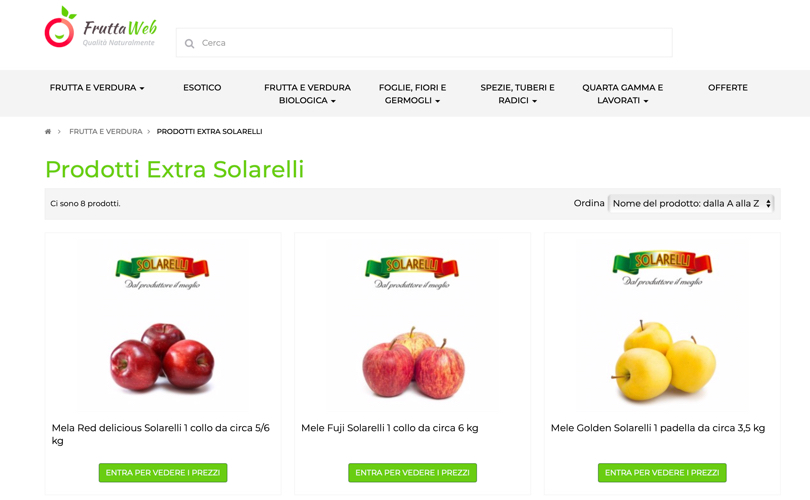810x500 pixels.
Task: Expand Frutta e Verdura Biologica menu
Action: click(x=307, y=94)
